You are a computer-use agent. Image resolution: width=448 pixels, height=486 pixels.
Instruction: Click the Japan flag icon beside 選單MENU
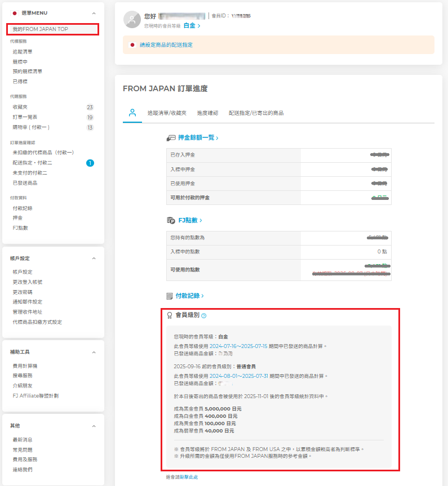click(14, 13)
